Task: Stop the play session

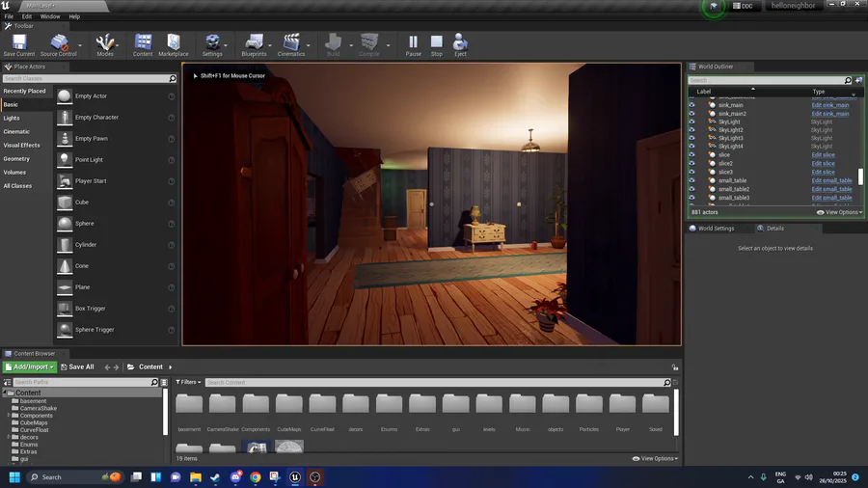Action: (437, 44)
